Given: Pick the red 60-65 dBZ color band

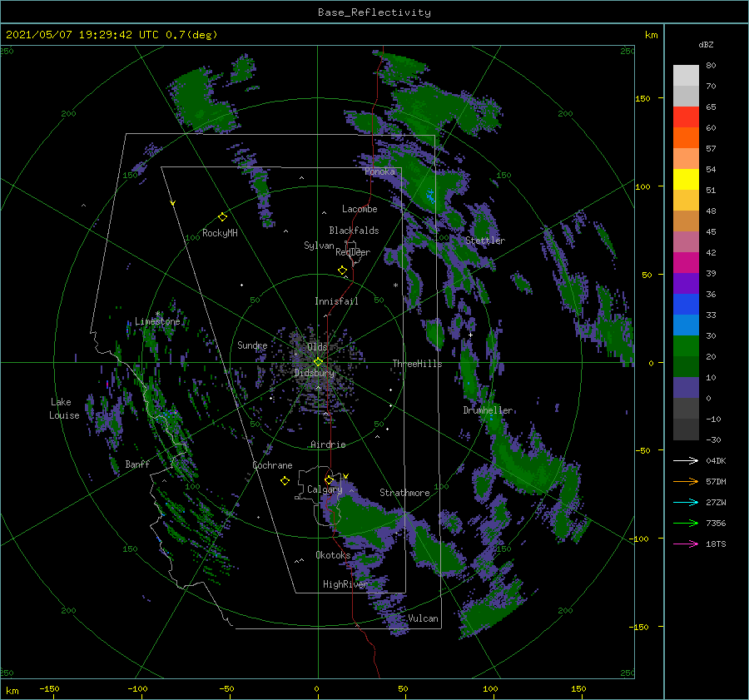Looking at the screenshot, I should 686,117.
